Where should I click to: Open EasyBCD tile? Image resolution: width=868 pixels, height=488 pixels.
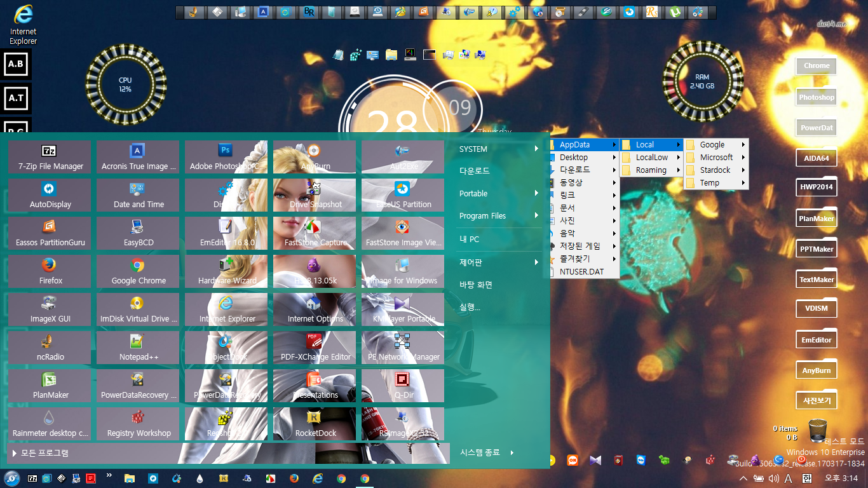coord(139,233)
